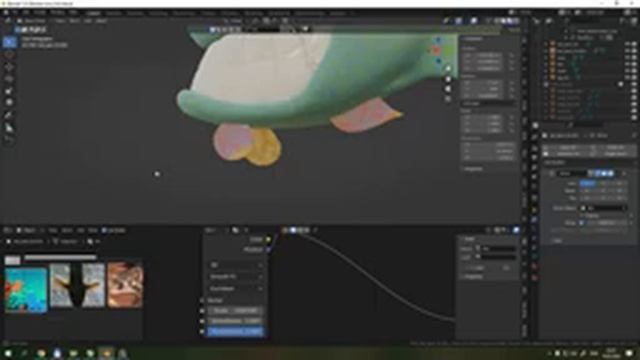640x360 pixels.
Task: Toggle the camera view gizmo
Action: (x=448, y=89)
